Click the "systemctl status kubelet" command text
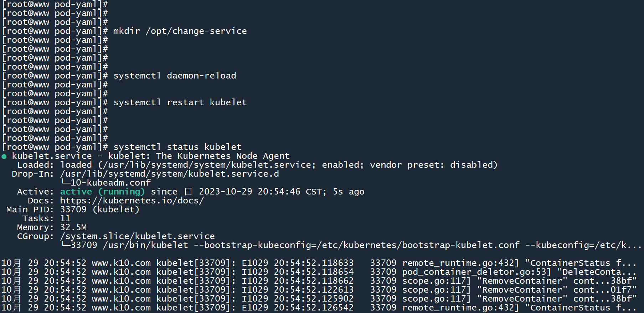 [177, 147]
